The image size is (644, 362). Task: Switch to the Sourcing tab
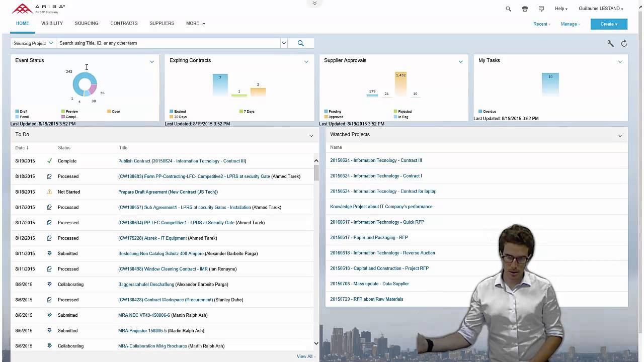click(87, 23)
